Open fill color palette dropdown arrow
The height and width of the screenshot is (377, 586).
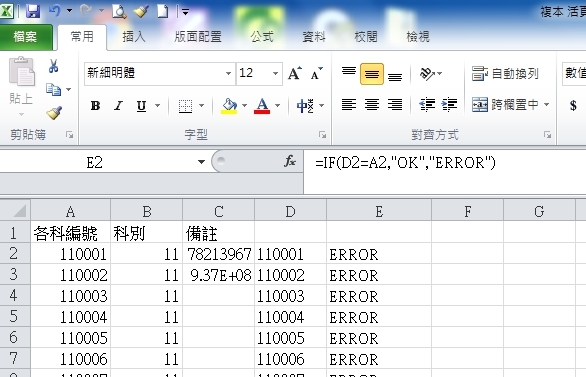tap(244, 106)
